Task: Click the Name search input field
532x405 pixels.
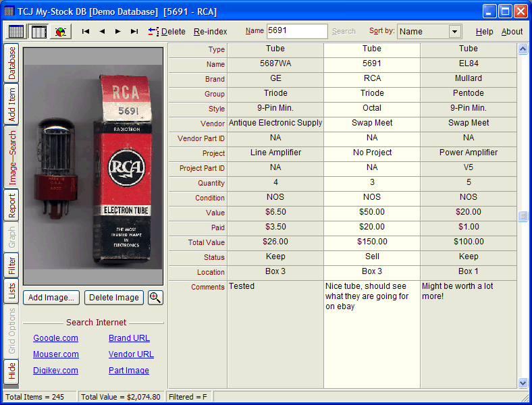Action: [x=296, y=31]
